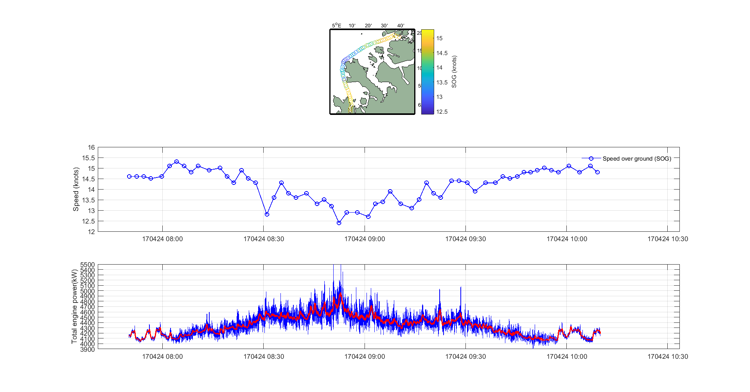Click the highest SOG data marker near 15.3 knots
Image resolution: width=750 pixels, height=392 pixels.
pyautogui.click(x=176, y=162)
